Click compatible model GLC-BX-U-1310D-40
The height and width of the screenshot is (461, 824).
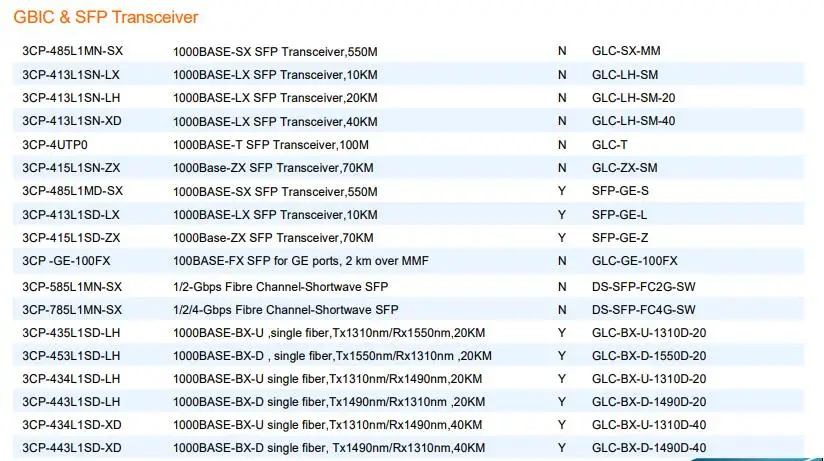coord(649,425)
